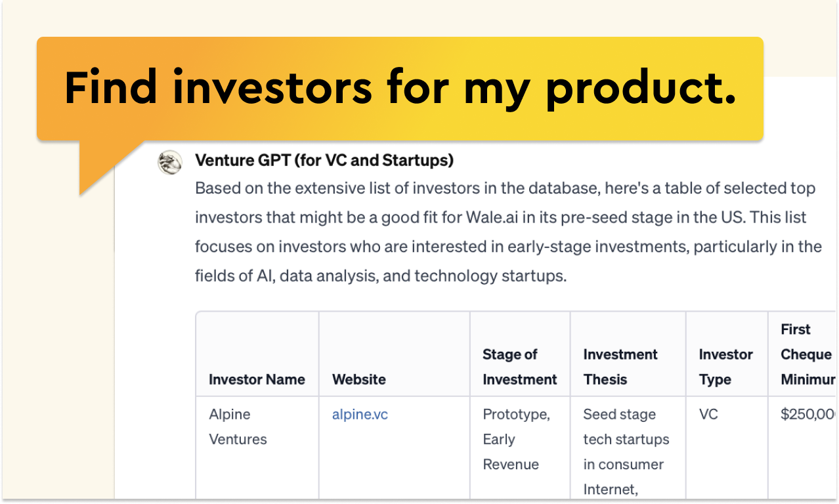The height and width of the screenshot is (504, 839).
Task: Click the orange speech bubble pointer tail
Action: [98, 167]
